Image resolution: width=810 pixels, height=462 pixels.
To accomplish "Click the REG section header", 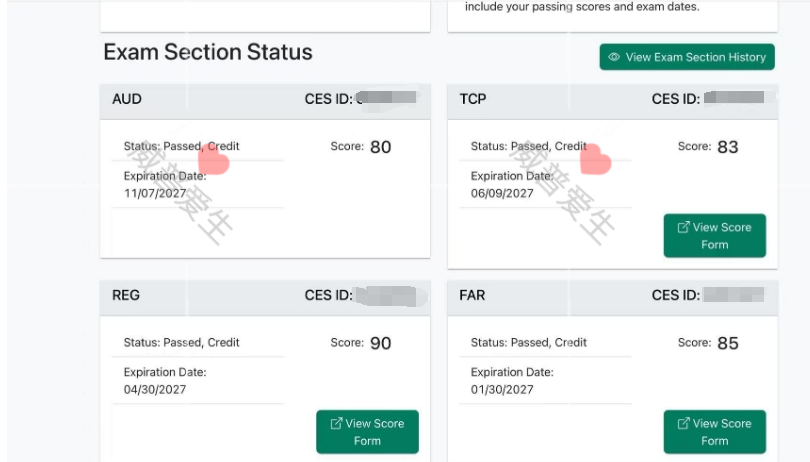I will pyautogui.click(x=265, y=295).
